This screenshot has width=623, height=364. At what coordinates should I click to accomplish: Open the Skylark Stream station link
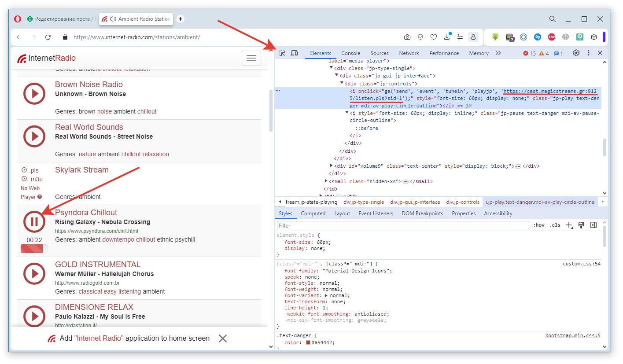pos(81,170)
